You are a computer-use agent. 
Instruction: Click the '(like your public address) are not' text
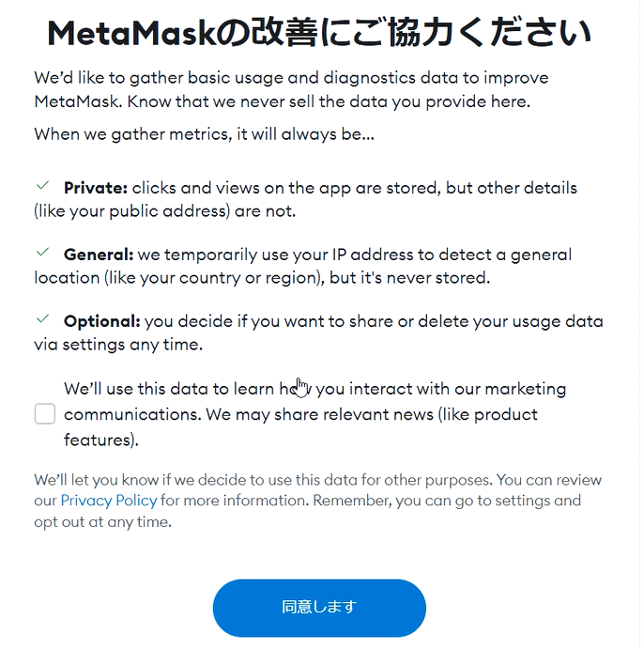[x=165, y=211]
